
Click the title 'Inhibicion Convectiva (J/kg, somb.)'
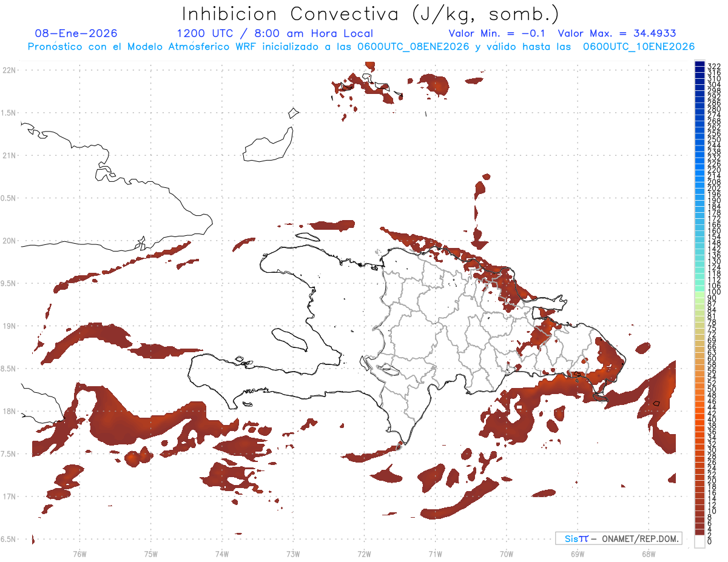pos(370,14)
